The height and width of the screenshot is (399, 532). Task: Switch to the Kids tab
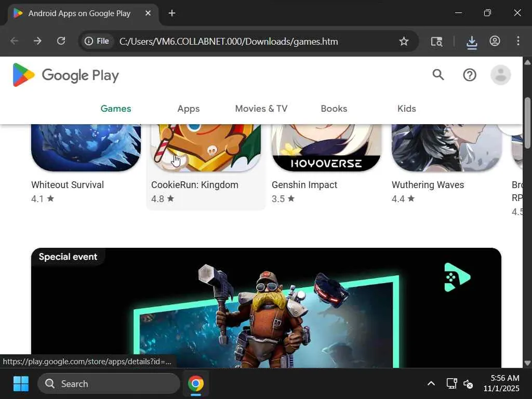[x=406, y=109]
